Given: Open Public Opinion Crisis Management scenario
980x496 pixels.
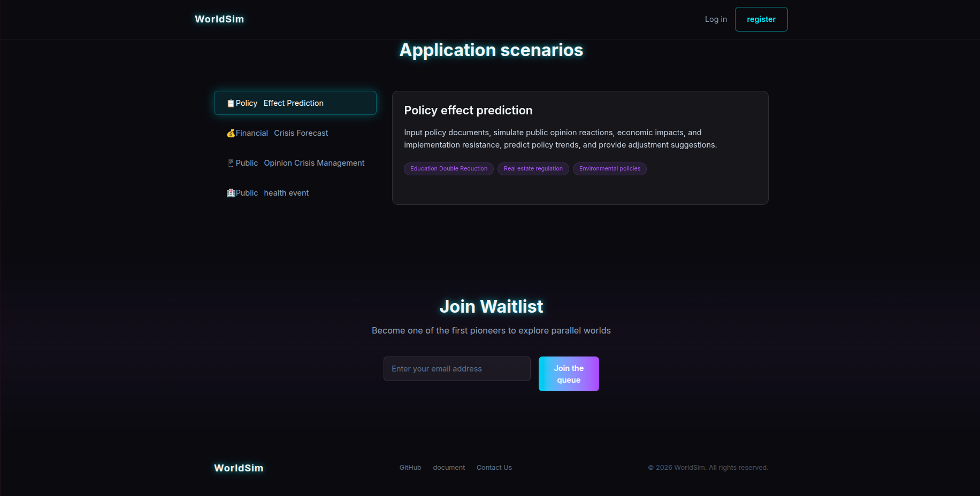Looking at the screenshot, I should (295, 163).
